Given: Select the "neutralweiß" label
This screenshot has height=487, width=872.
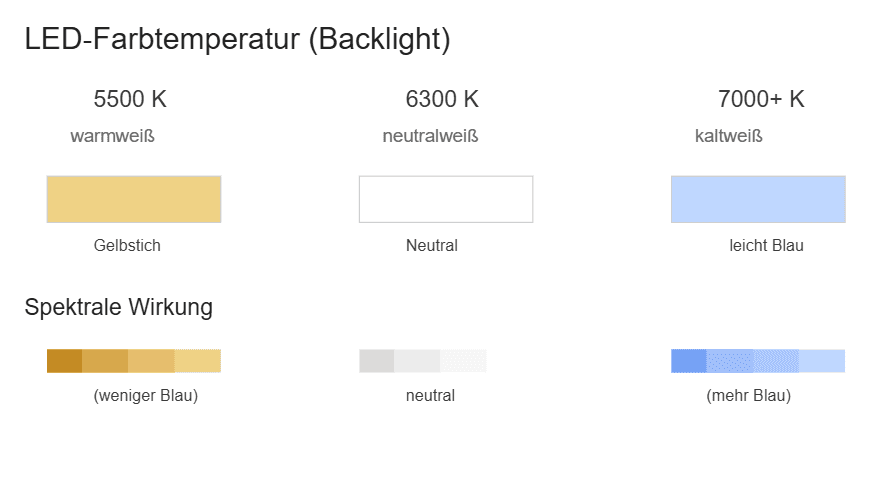Looking at the screenshot, I should click(430, 136).
